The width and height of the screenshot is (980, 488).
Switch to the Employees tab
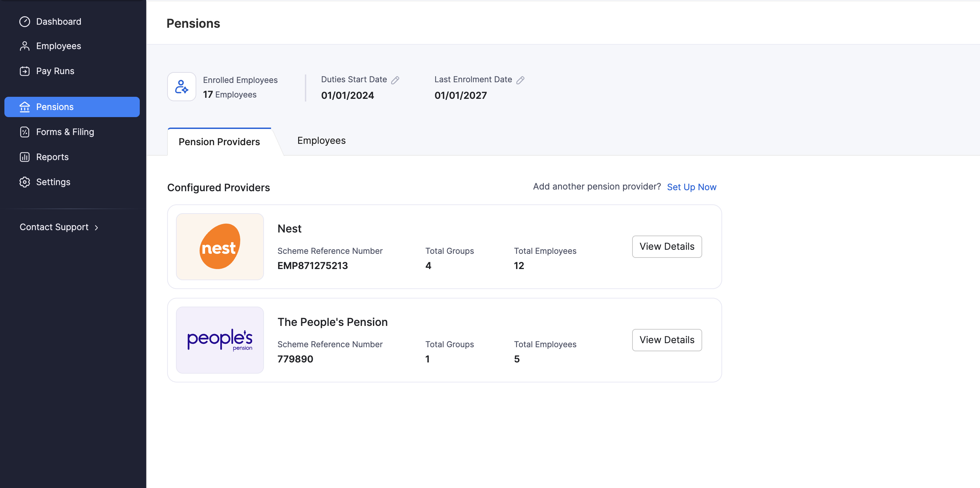[321, 141]
